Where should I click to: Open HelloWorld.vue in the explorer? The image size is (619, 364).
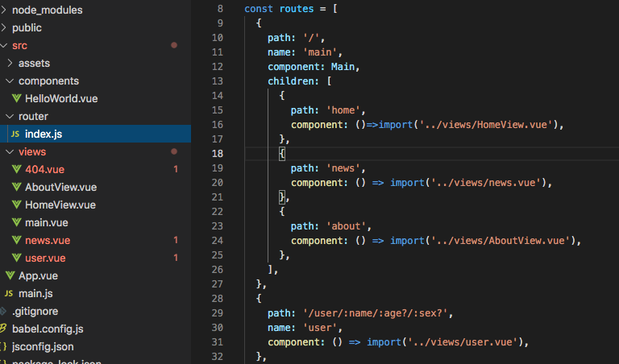coord(61,98)
